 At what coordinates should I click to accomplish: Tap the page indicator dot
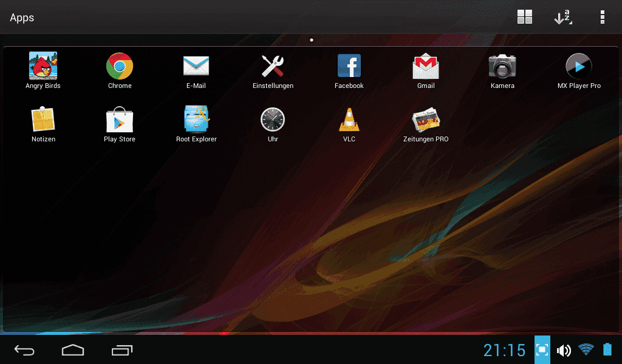tap(312, 40)
